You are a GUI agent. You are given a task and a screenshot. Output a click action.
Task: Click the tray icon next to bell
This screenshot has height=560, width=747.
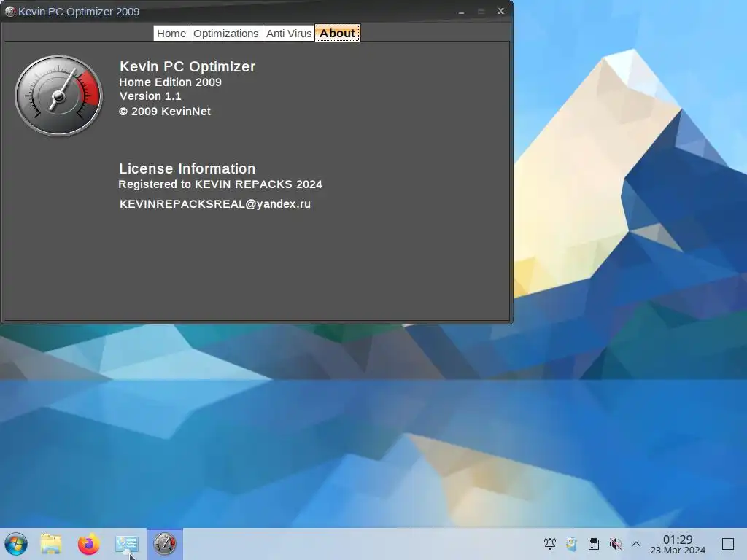click(x=572, y=544)
